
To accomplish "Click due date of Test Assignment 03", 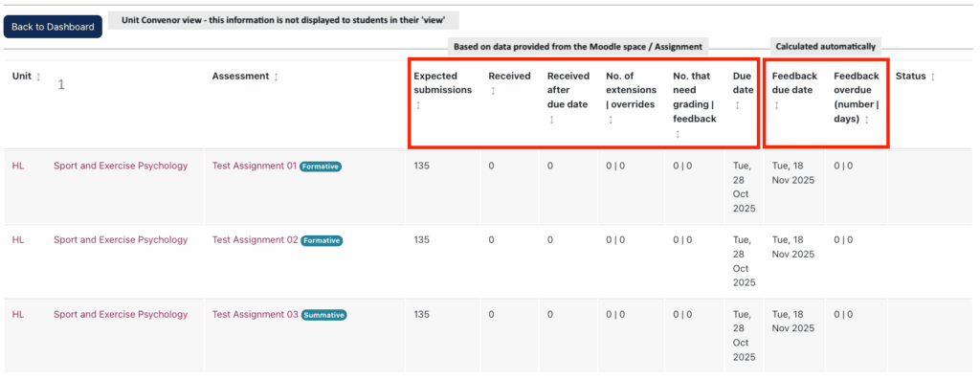I will (744, 335).
